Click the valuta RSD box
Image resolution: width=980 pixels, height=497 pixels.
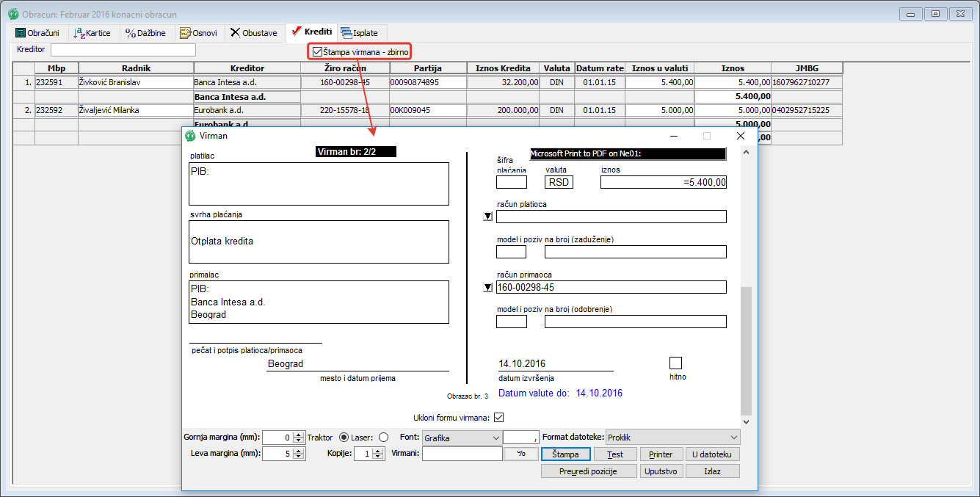(559, 182)
